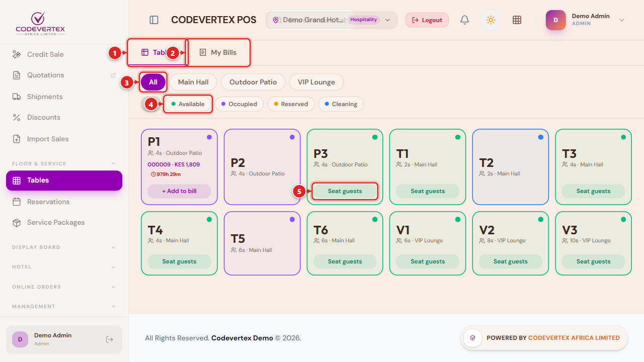Click Powered by Codevertex Africa Limited badge

click(544, 338)
